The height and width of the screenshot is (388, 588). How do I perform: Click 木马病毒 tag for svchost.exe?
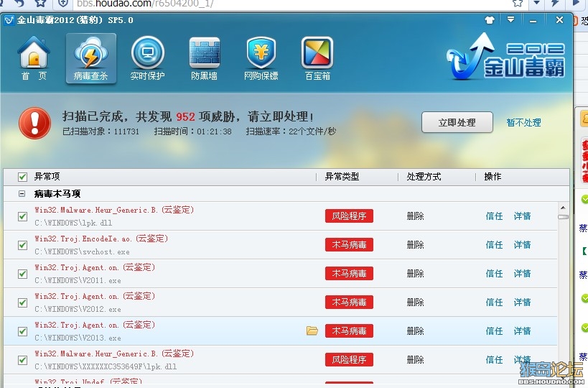coord(349,245)
